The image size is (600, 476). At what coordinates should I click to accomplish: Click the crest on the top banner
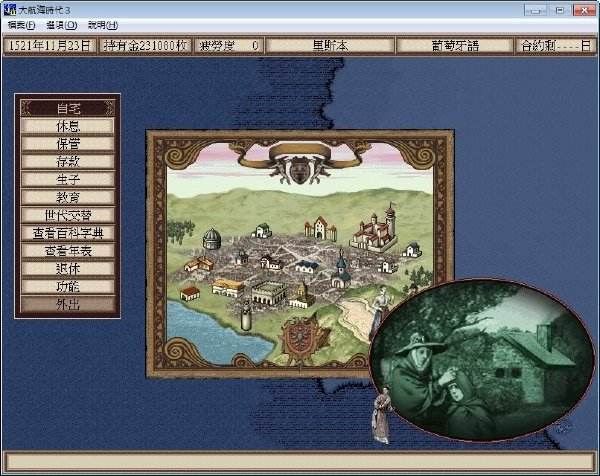(x=299, y=169)
